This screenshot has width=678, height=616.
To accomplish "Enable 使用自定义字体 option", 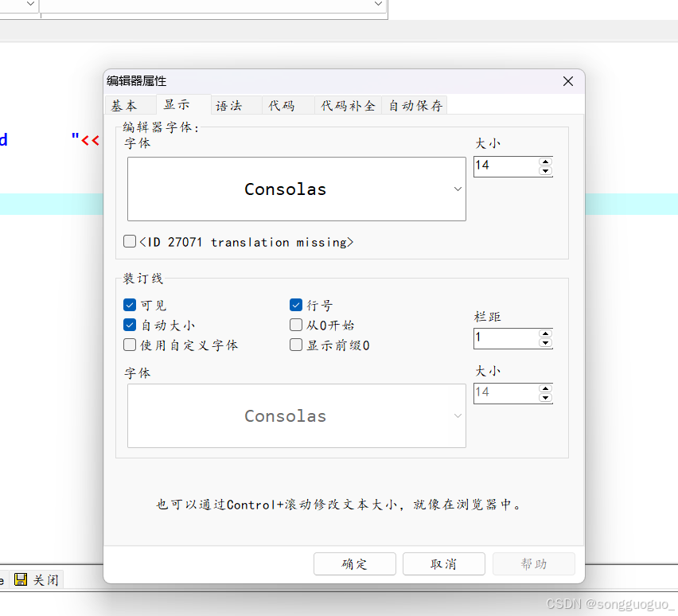I will coord(130,345).
